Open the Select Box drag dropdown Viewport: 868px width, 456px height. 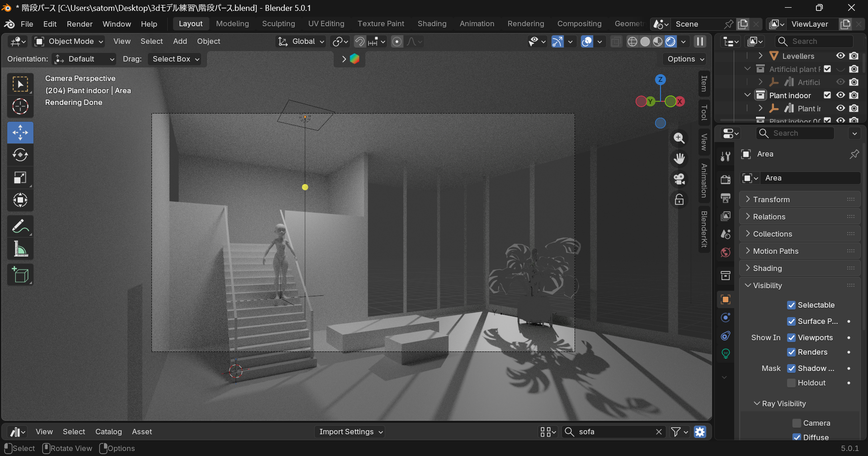pyautogui.click(x=175, y=59)
